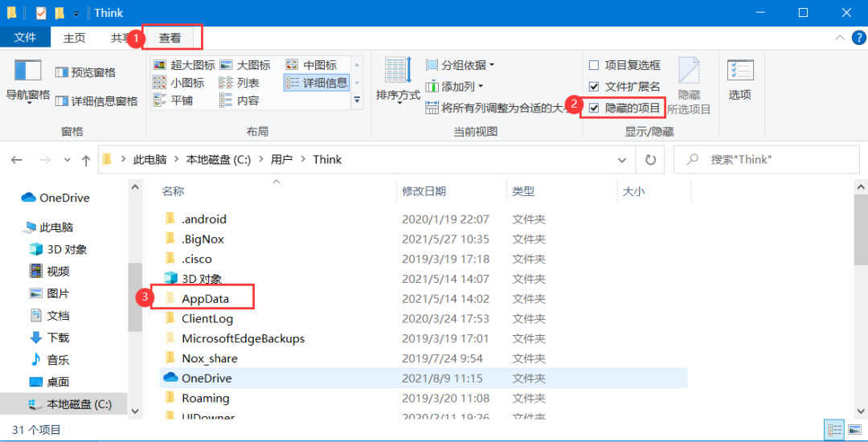This screenshot has width=868, height=442.
Task: Select Think in the address path
Action: tap(327, 160)
